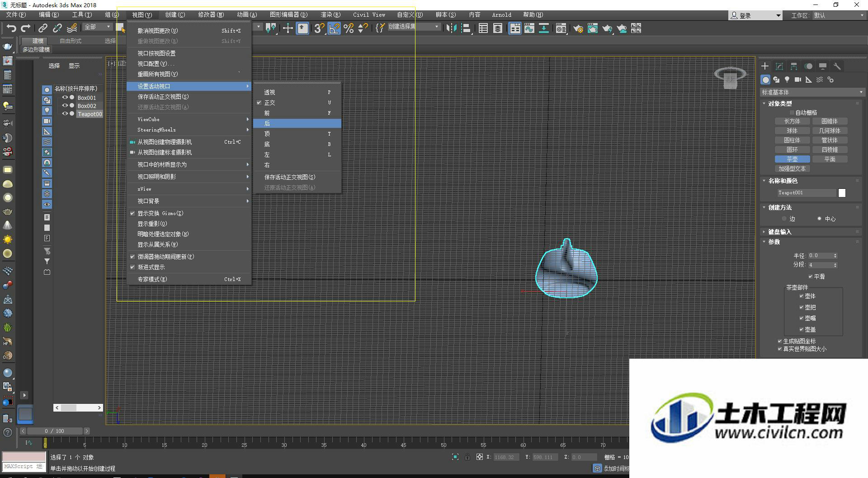Click the 圆柱体 object button

[x=792, y=140]
